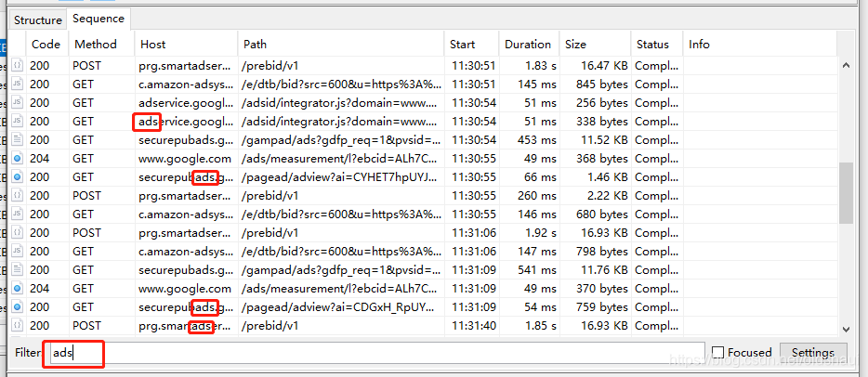Click the document icon of the 11.76 KB request
868x377 pixels.
tap(17, 270)
